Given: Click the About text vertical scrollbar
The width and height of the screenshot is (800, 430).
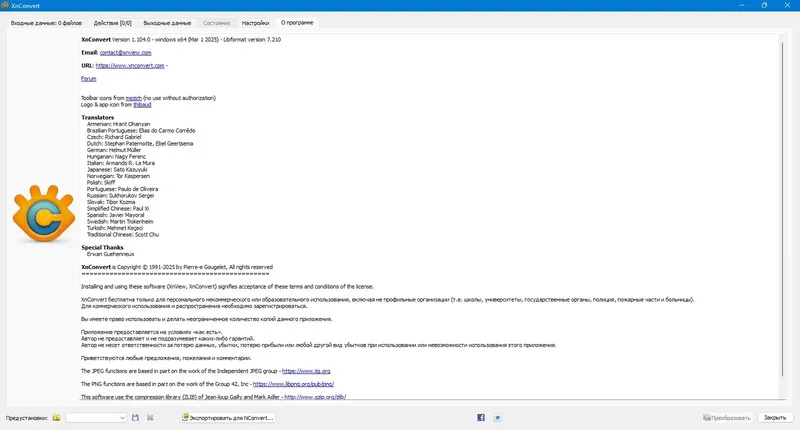Looking at the screenshot, I should tap(782, 209).
